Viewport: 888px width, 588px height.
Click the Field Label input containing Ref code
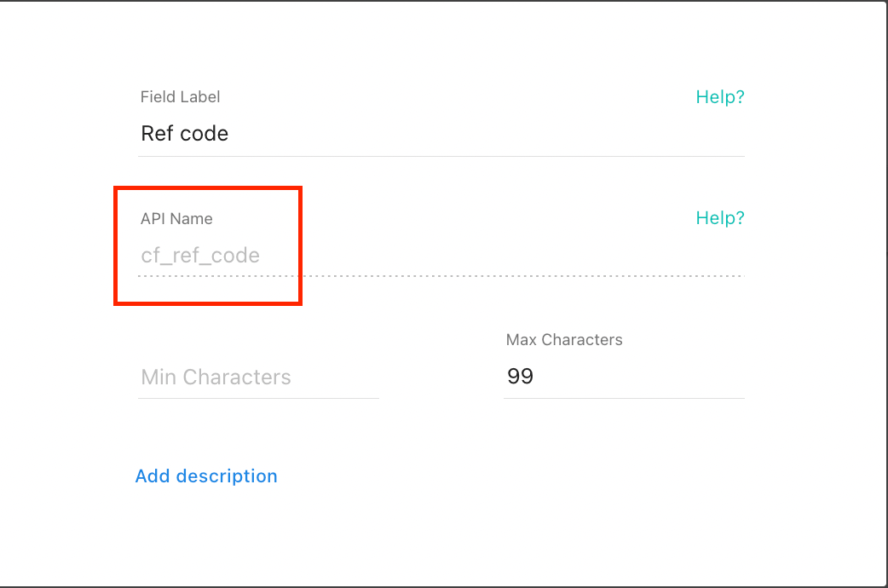[x=441, y=134]
